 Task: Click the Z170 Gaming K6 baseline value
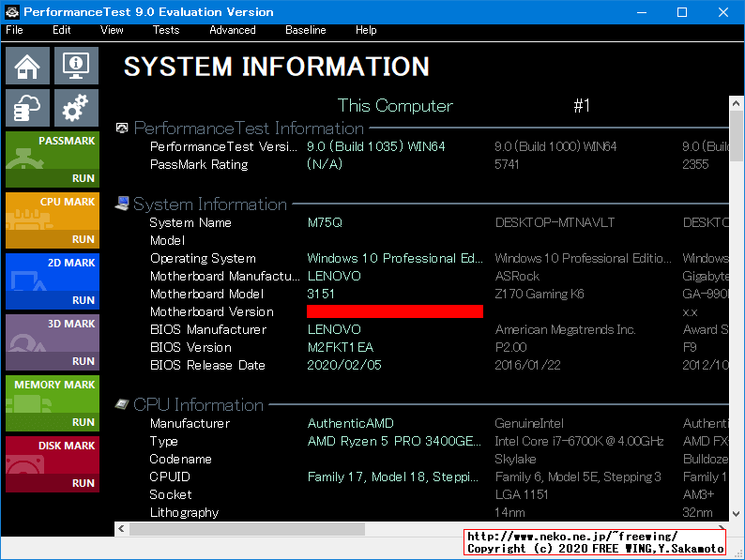click(540, 294)
